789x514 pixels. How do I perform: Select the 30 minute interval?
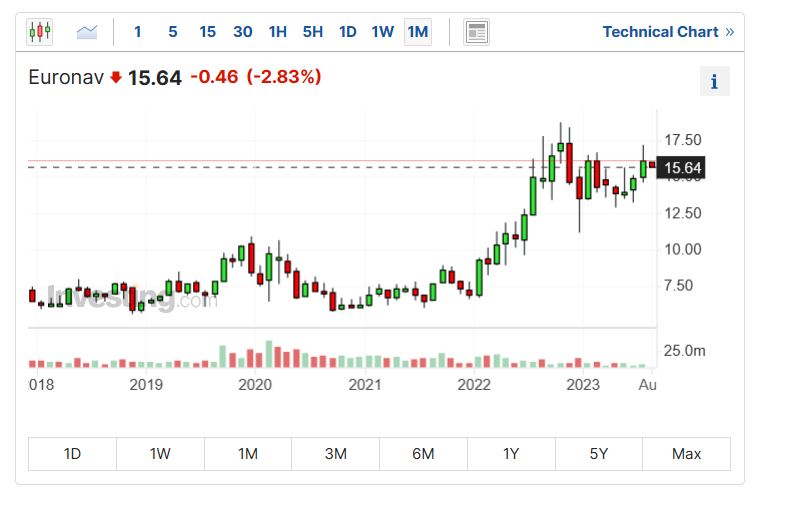[243, 32]
